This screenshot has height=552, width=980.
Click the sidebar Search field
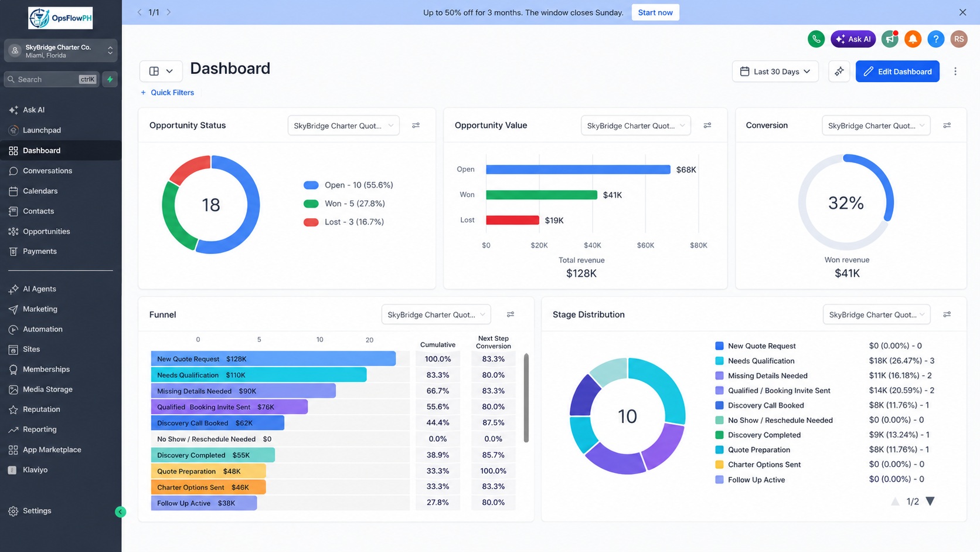(52, 79)
